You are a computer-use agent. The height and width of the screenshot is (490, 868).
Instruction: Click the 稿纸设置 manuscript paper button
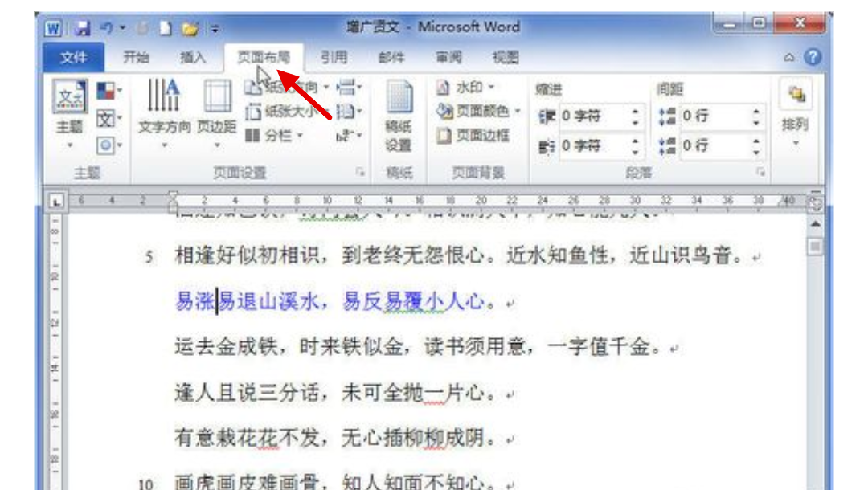pyautogui.click(x=399, y=116)
